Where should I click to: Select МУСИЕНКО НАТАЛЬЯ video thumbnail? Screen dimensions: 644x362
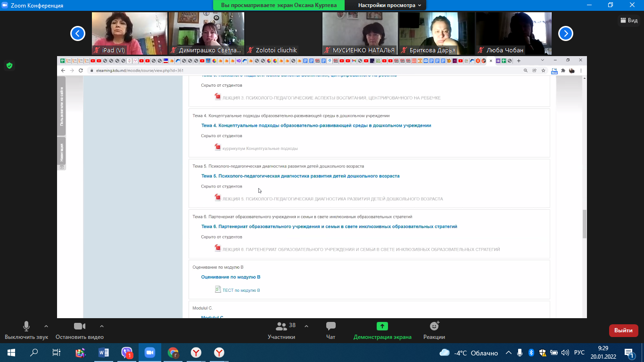point(360,33)
